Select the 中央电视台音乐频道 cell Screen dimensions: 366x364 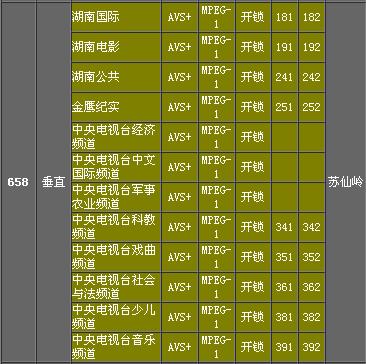pos(116,347)
